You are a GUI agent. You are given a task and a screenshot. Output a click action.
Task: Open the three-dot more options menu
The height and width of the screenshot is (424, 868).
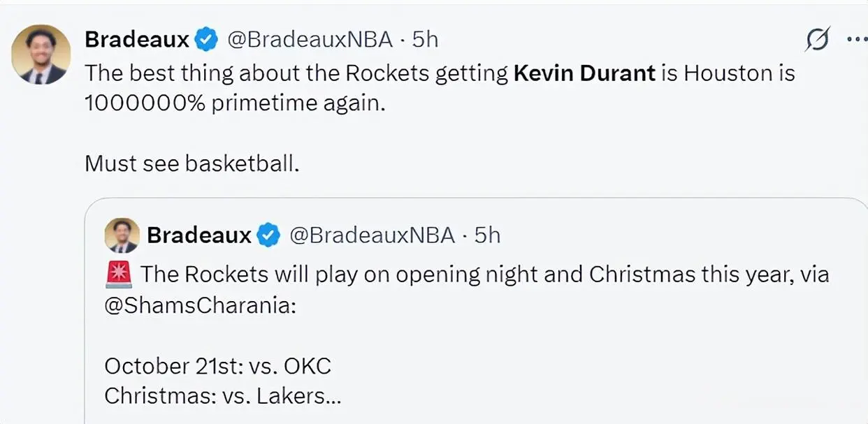tap(856, 39)
